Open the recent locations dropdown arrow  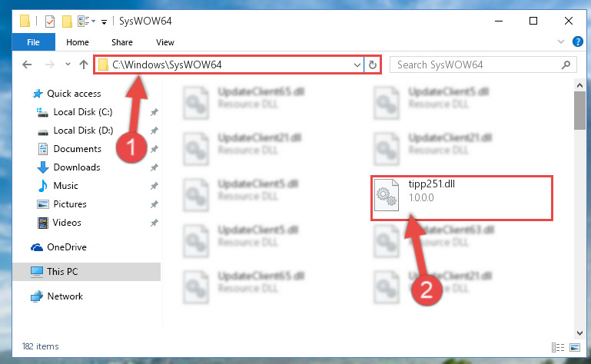click(68, 65)
